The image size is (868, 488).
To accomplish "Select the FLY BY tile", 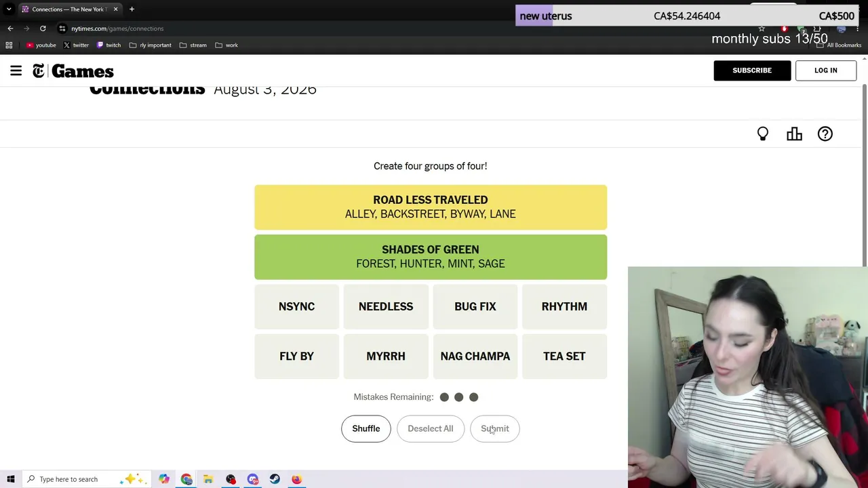I will coord(296,356).
